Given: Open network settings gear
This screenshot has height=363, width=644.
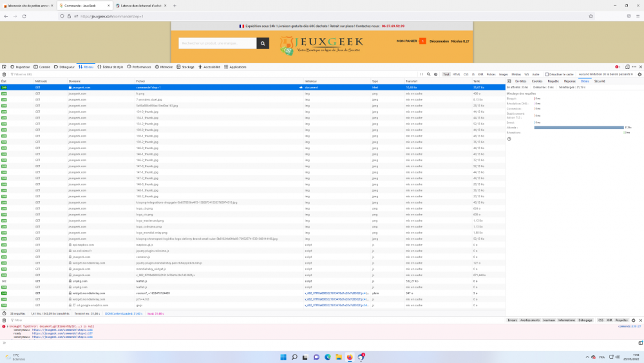Looking at the screenshot, I should pyautogui.click(x=639, y=74).
